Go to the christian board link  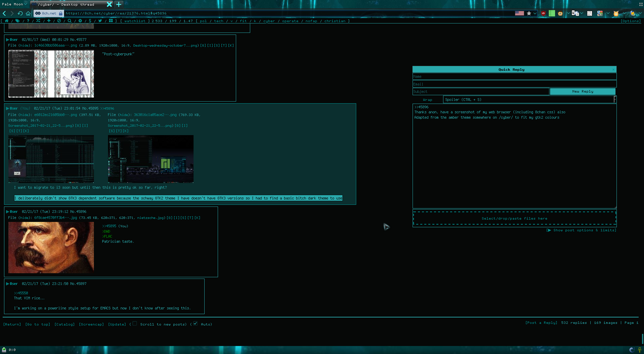pyautogui.click(x=335, y=21)
